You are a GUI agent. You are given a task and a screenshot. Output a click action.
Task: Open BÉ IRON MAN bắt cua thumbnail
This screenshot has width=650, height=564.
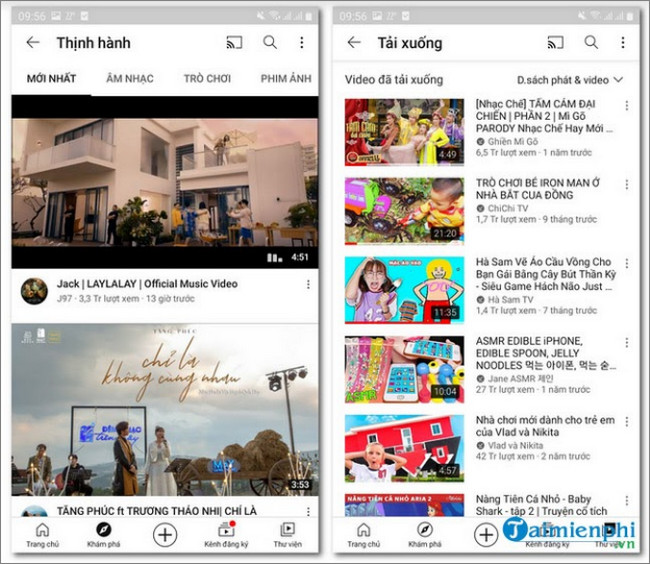(x=404, y=211)
